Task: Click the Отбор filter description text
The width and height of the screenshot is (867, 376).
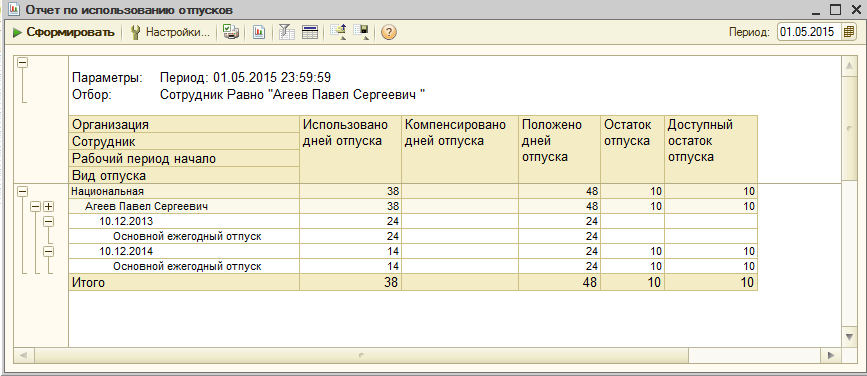Action: pos(293,95)
